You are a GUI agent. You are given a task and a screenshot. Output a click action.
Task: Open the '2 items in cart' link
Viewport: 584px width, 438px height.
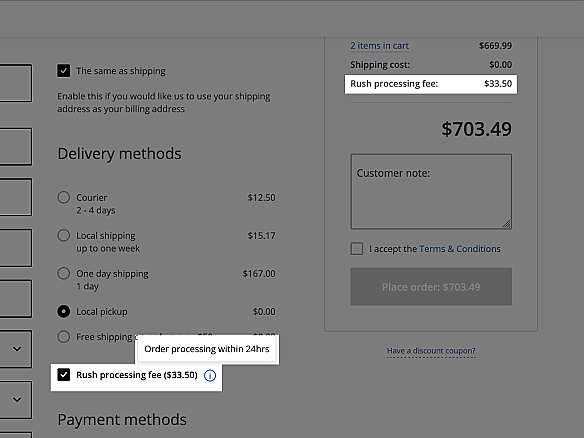(379, 46)
